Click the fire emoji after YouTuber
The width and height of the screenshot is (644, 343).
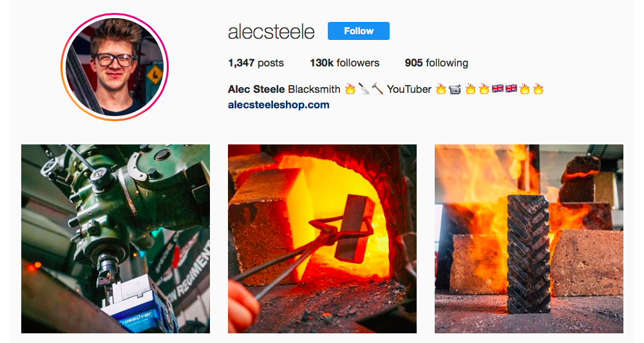pos(440,89)
